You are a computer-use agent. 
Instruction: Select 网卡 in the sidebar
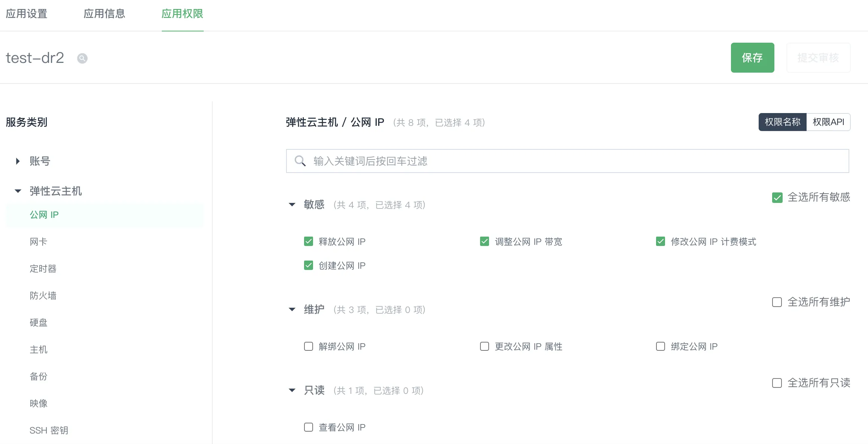(x=39, y=242)
